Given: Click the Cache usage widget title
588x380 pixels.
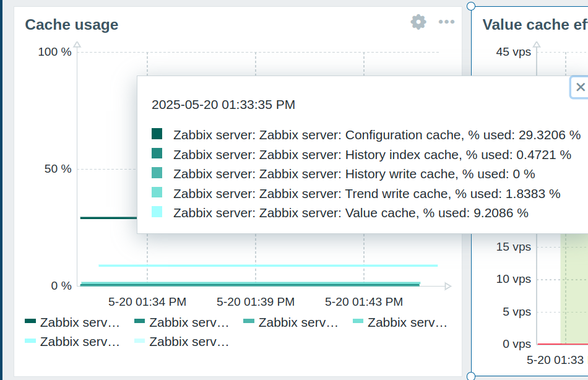Looking at the screenshot, I should [x=72, y=25].
